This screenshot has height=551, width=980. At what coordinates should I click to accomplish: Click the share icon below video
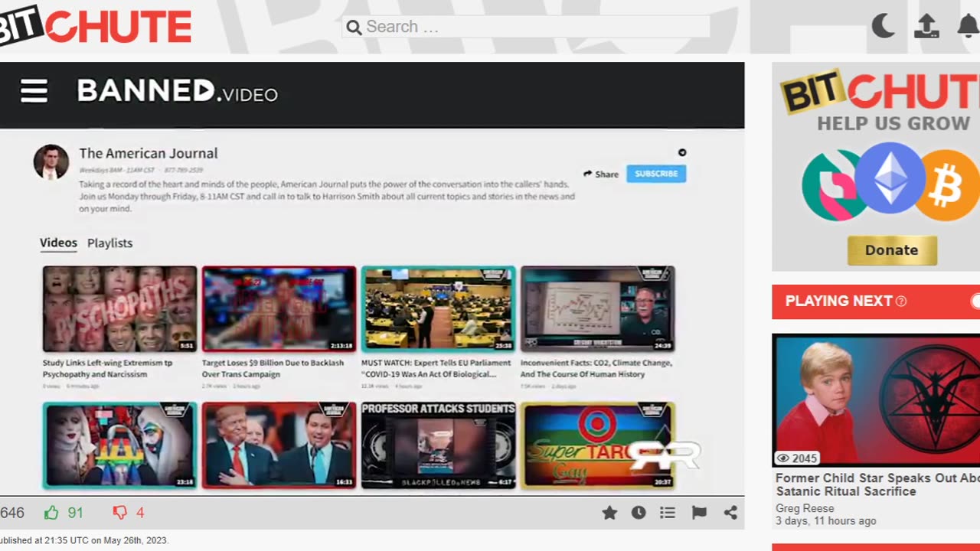(730, 513)
